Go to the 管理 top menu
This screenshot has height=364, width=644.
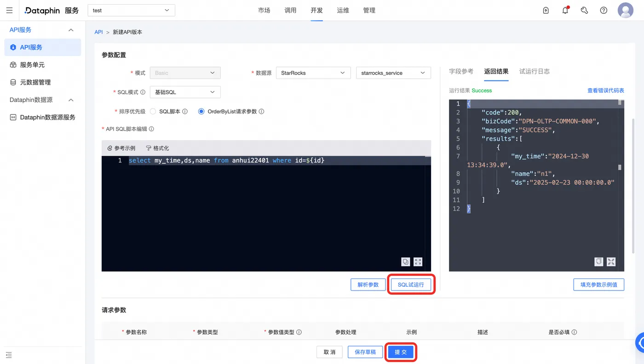coord(369,10)
